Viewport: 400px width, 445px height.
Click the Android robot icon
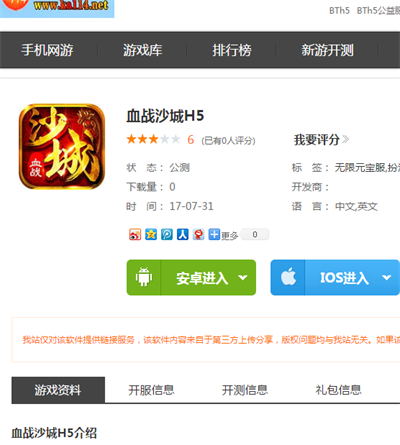(144, 277)
